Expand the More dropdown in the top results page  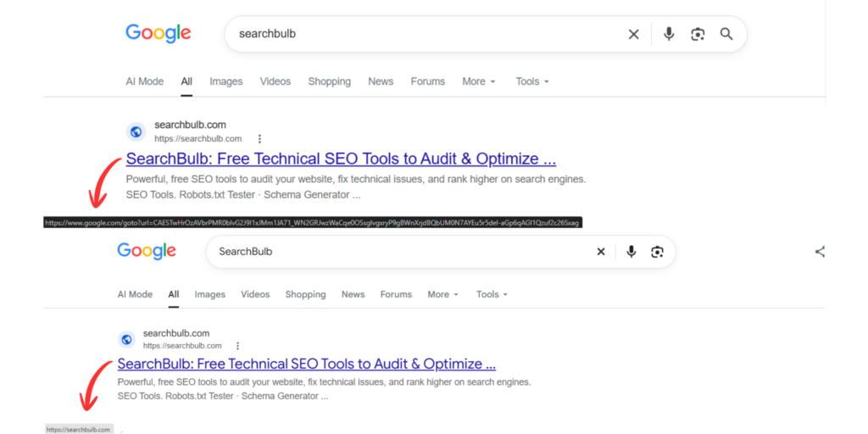(479, 81)
